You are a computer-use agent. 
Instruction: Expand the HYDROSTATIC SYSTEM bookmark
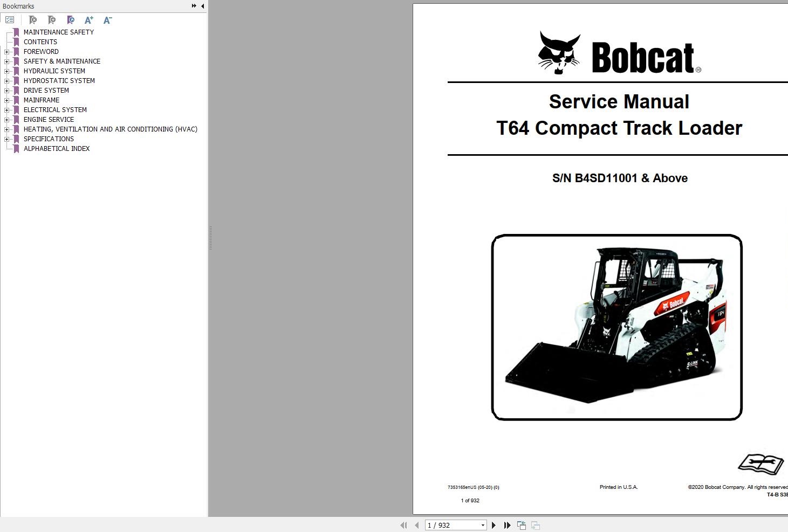tap(7, 81)
